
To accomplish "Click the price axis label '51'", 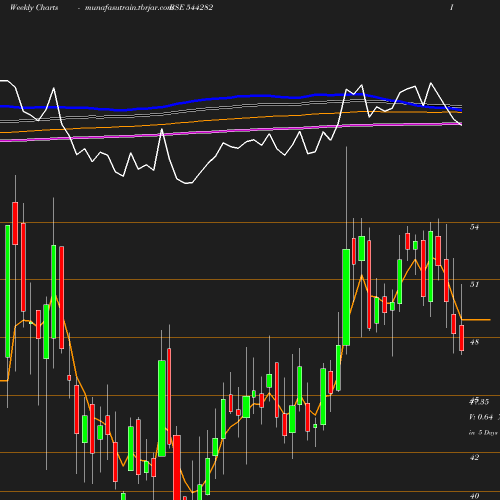I will click(x=474, y=284).
